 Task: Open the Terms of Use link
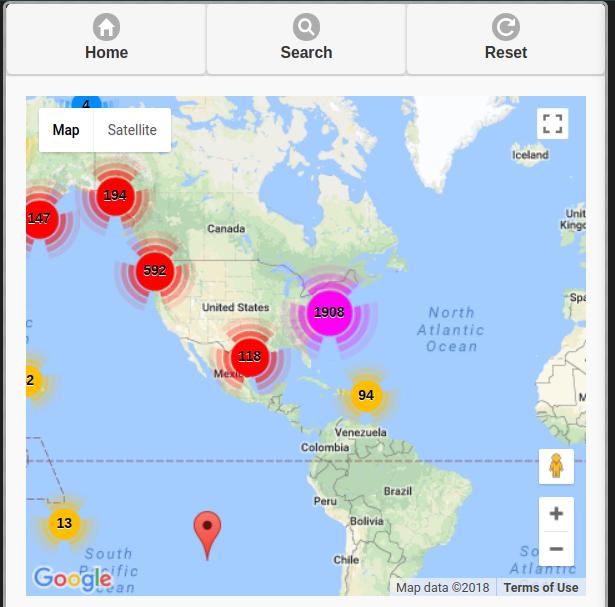pos(540,587)
